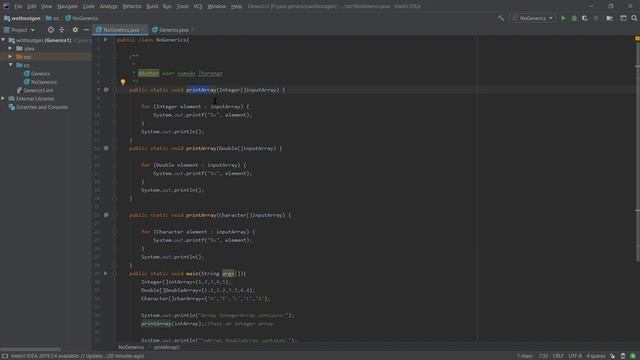Open the Navigate menu

pos(67,6)
